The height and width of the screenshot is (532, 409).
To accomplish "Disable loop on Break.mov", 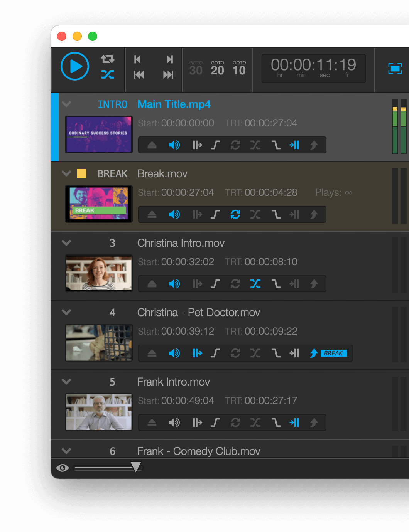I will pyautogui.click(x=235, y=214).
